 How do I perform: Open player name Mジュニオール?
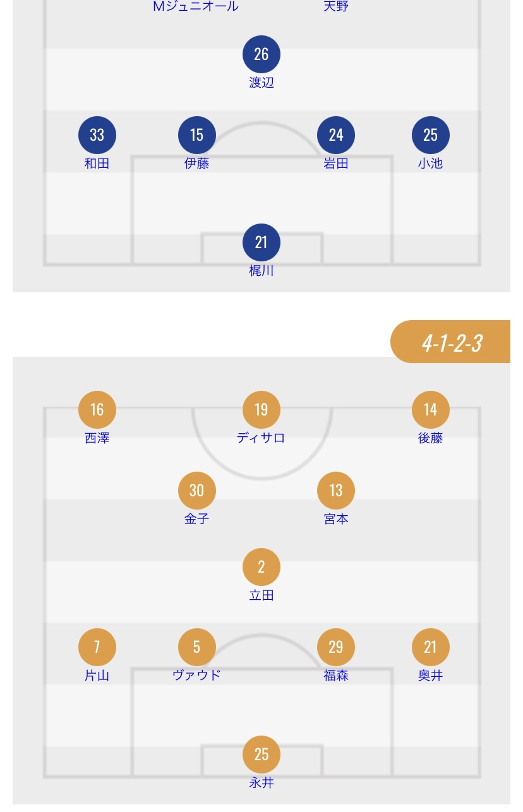tap(196, 7)
